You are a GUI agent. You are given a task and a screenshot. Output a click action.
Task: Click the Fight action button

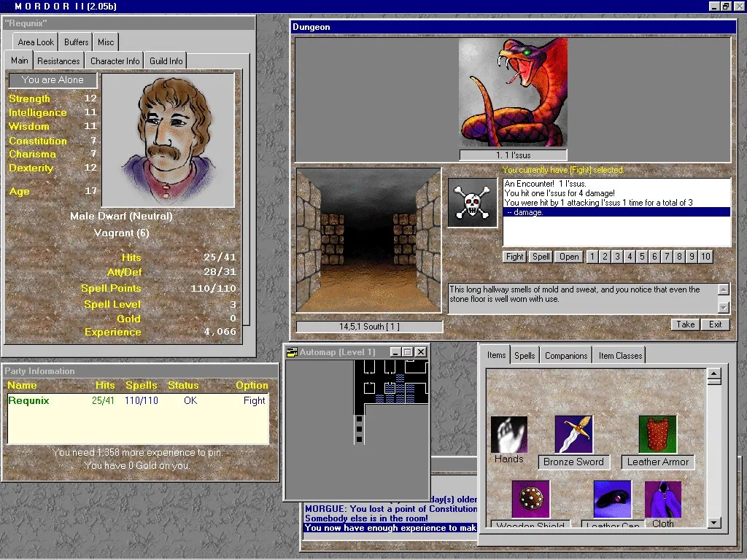tap(514, 257)
